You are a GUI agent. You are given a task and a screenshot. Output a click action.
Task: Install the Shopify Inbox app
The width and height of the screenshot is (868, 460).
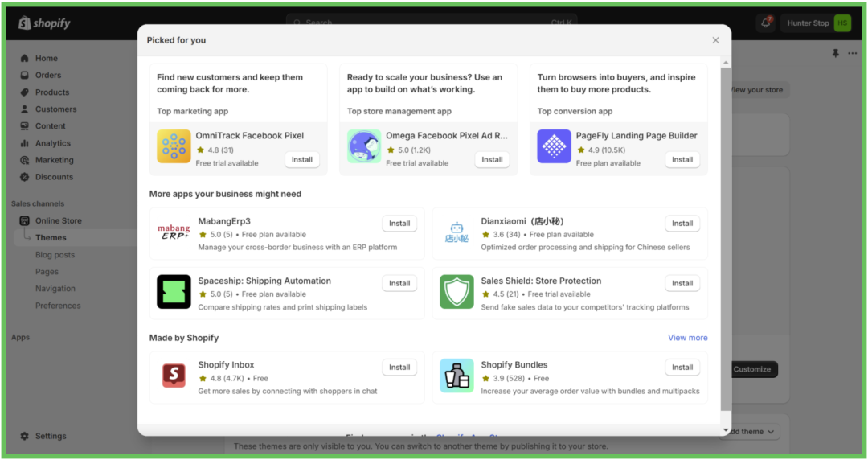point(399,368)
